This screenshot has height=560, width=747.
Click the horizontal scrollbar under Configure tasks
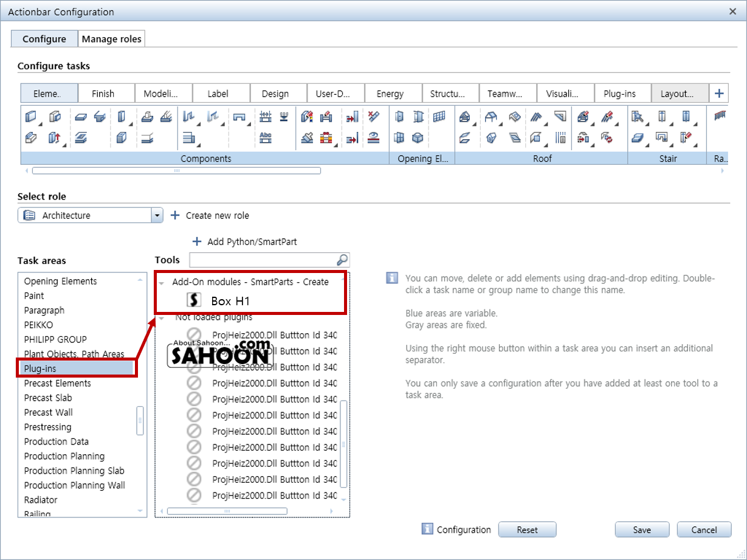point(176,171)
